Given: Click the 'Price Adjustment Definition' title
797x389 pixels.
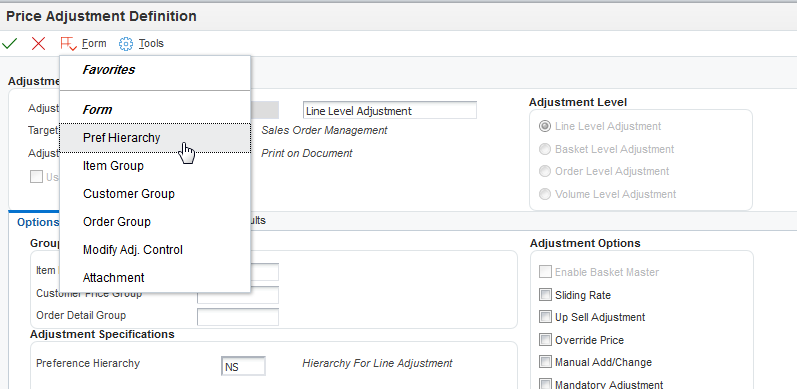Looking at the screenshot, I should [x=101, y=16].
